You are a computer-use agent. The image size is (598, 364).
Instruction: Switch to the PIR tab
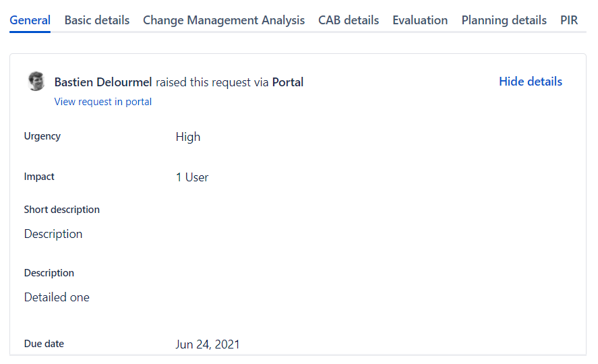568,20
